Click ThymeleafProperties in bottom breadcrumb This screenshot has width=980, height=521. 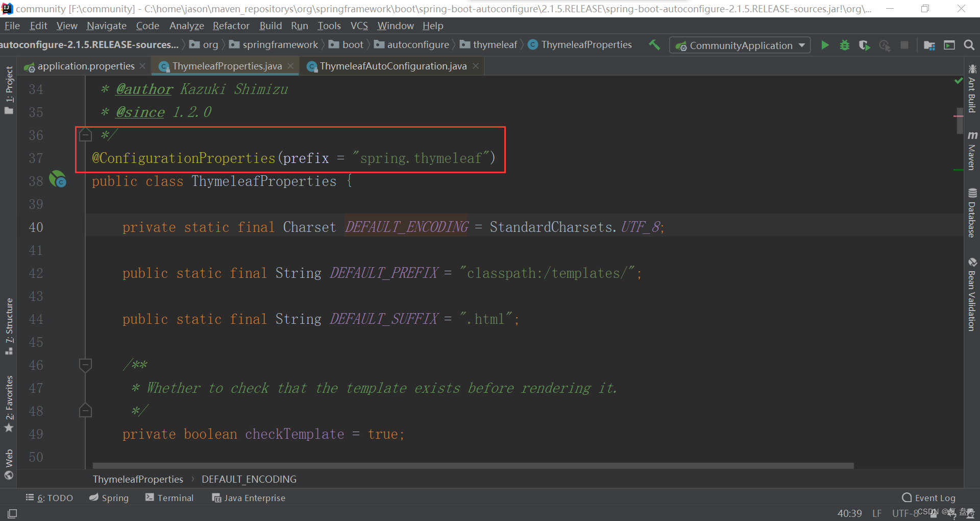pos(138,479)
